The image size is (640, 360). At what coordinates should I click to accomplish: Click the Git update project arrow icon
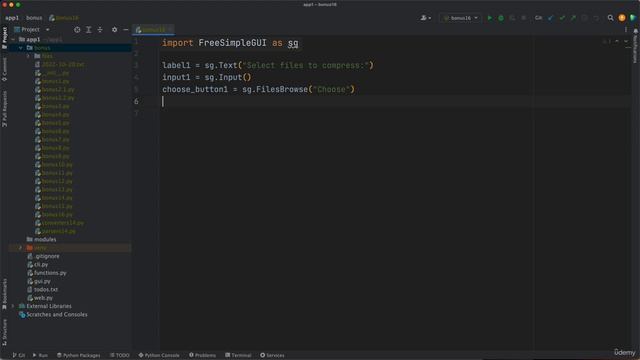click(x=551, y=18)
